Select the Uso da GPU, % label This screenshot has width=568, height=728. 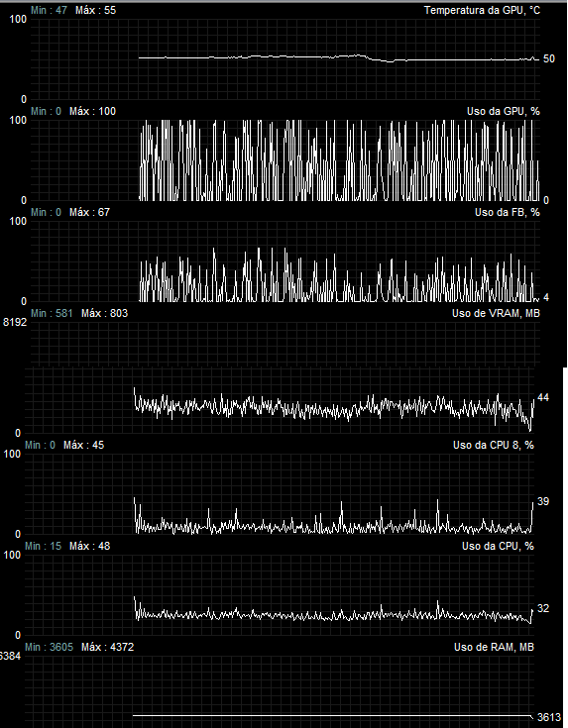504,111
